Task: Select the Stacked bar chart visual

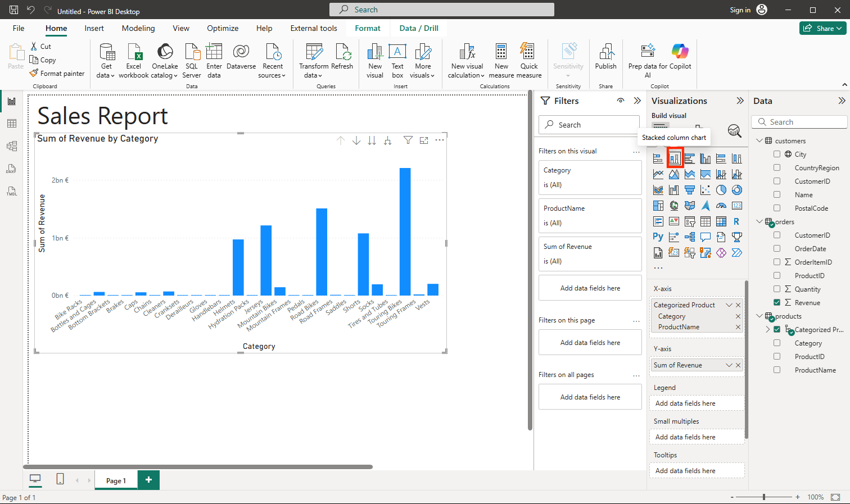Action: pos(658,159)
